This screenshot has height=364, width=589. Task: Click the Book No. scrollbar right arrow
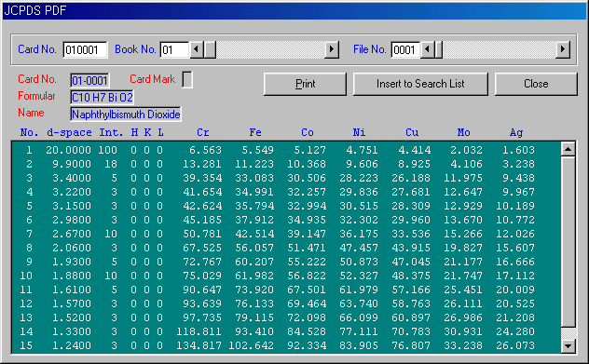[x=332, y=49]
